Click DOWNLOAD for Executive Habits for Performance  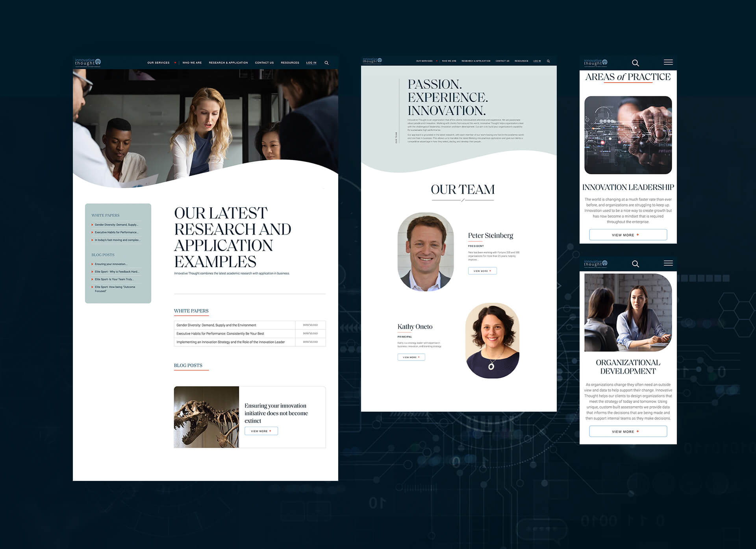(311, 333)
